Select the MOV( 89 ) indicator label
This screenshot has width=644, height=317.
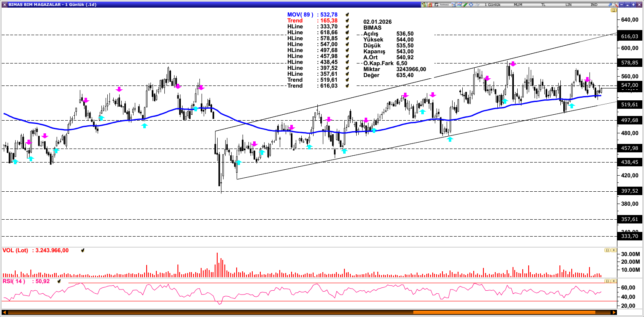pyautogui.click(x=300, y=14)
